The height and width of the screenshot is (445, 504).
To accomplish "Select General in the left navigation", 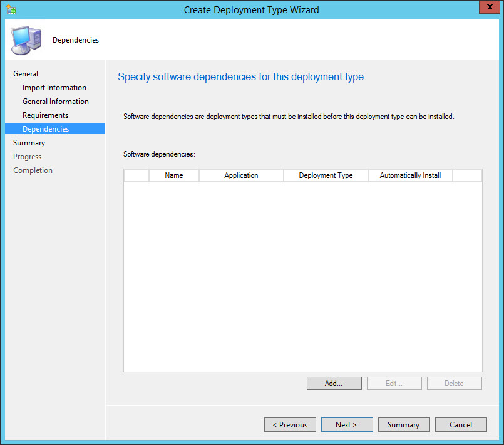I will pyautogui.click(x=26, y=74).
